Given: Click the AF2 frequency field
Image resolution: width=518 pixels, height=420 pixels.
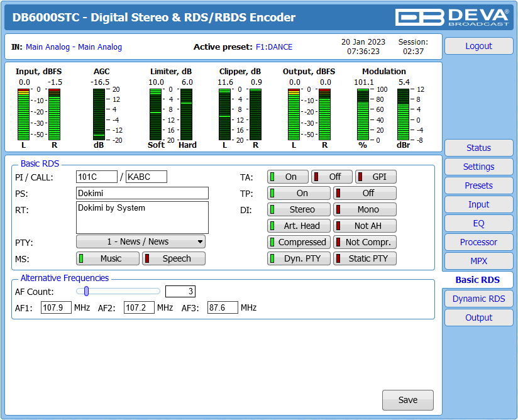Looking at the screenshot, I should click(x=139, y=307).
